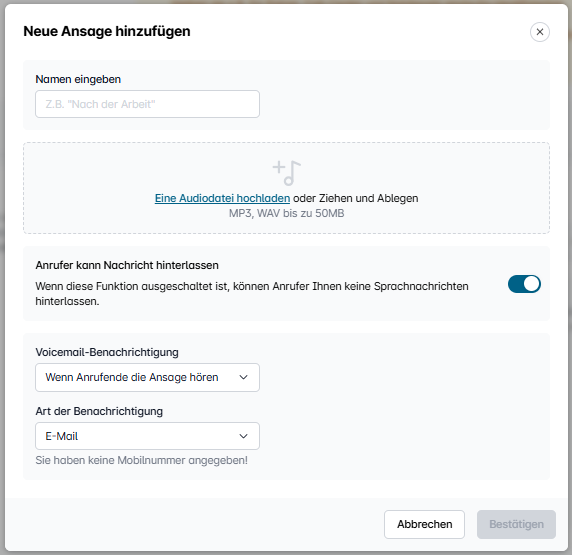Click the keine Mobilnummer angegeben notice
This screenshot has width=572, height=555.
142,460
